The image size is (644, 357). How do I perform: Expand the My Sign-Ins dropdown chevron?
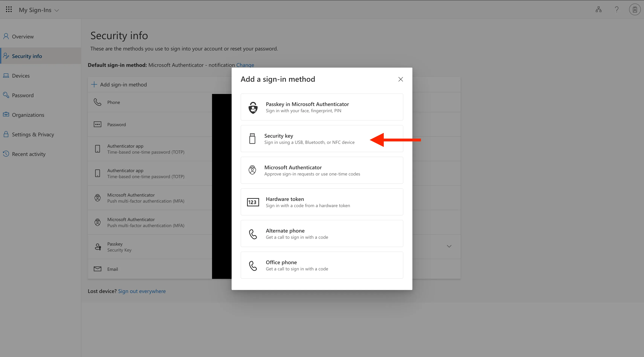[x=57, y=11]
